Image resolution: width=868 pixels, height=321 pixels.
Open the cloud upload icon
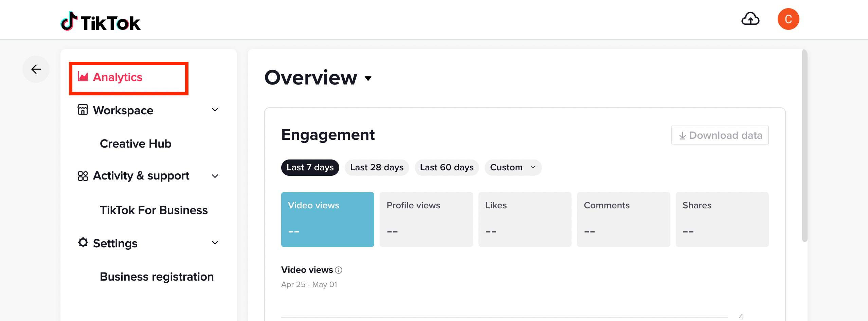[751, 19]
